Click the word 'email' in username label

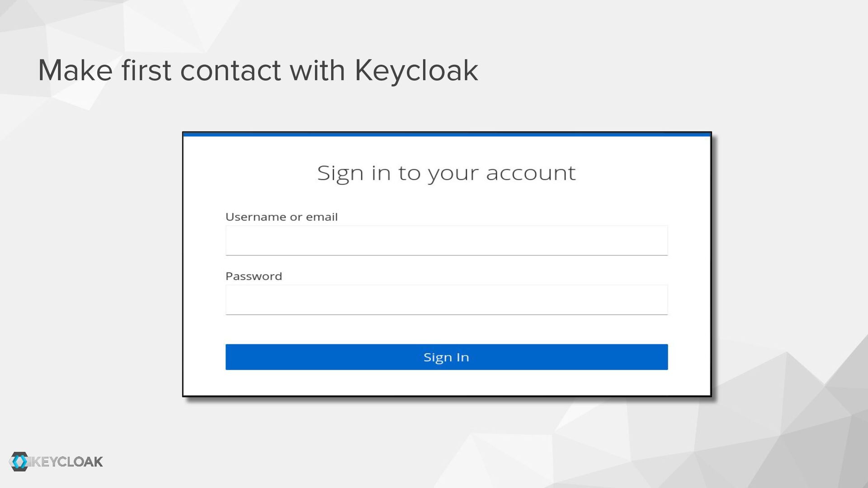tap(322, 217)
